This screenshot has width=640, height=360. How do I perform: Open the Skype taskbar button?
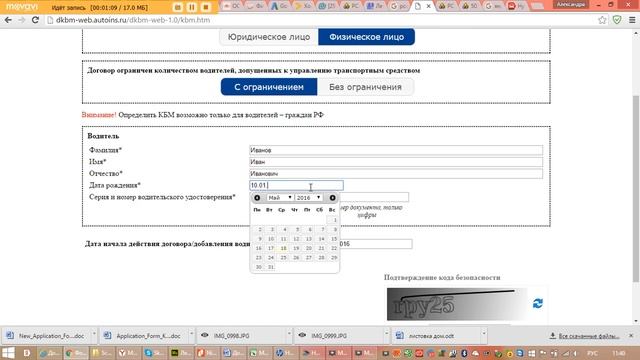click(x=154, y=353)
